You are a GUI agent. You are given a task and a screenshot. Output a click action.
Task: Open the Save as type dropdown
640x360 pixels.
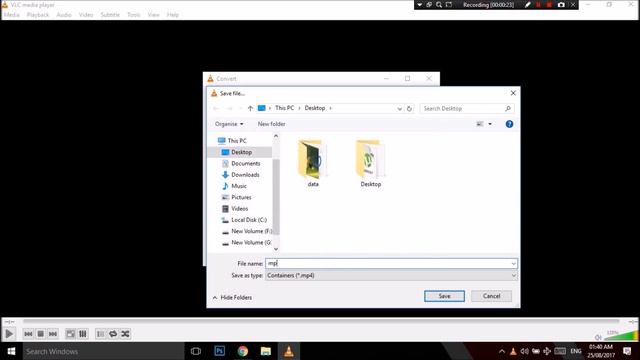coord(391,276)
